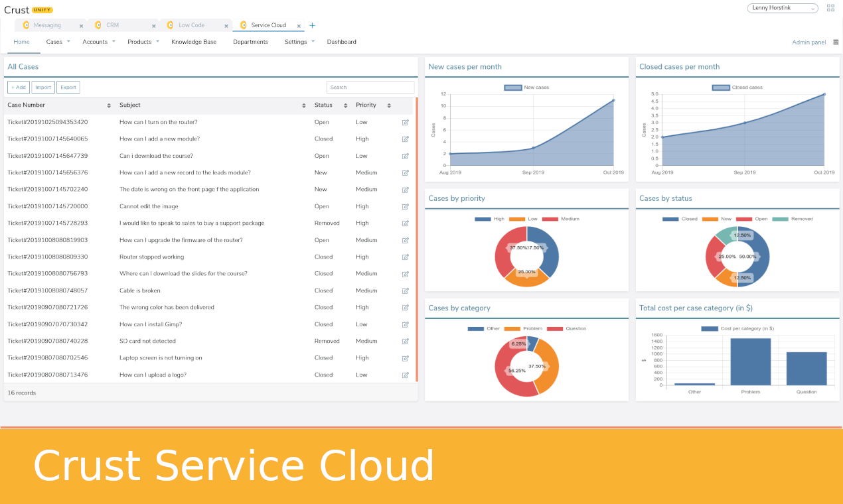Edit ticket "SD card not detected"

point(405,341)
